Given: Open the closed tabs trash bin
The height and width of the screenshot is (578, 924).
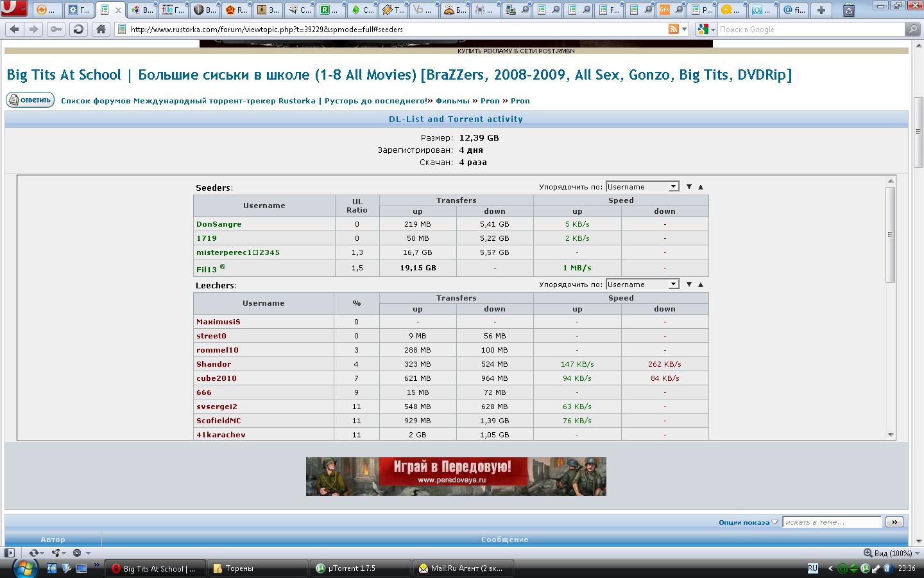Looking at the screenshot, I should coord(849,10).
